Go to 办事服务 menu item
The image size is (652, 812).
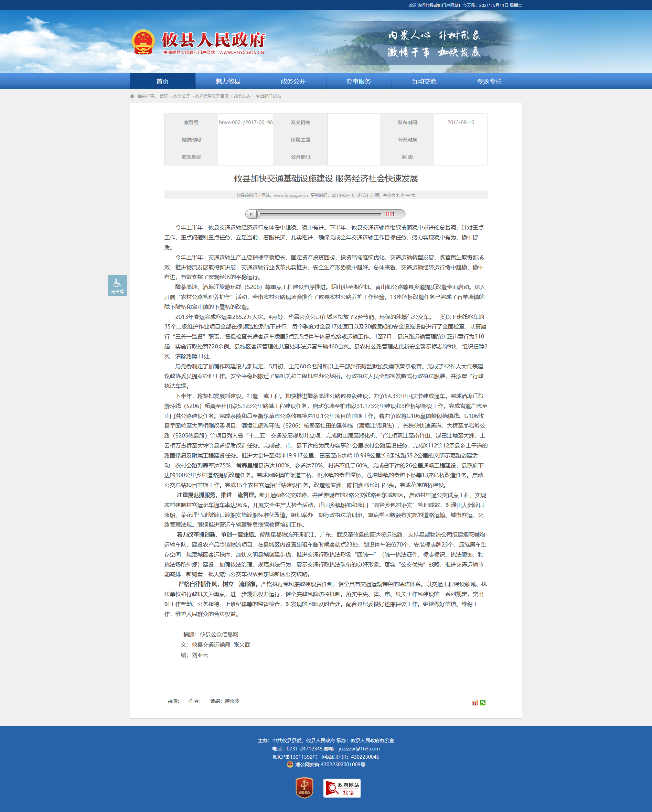tap(359, 82)
